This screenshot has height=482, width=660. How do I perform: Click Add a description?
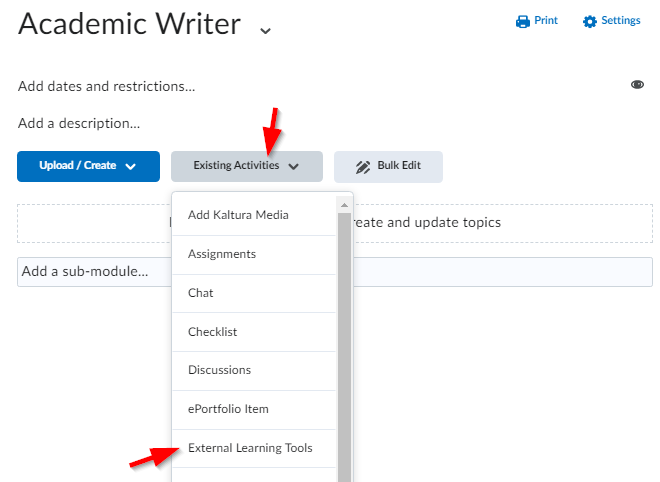click(x=79, y=123)
